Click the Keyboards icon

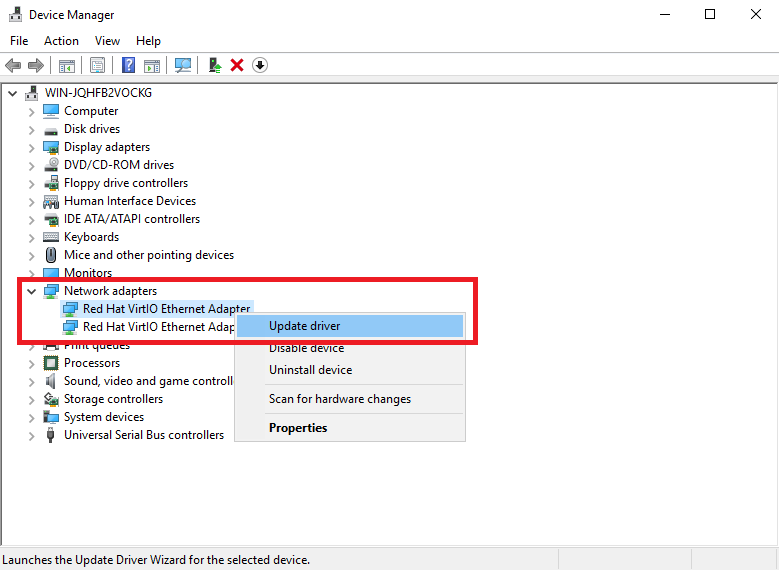[x=51, y=237]
